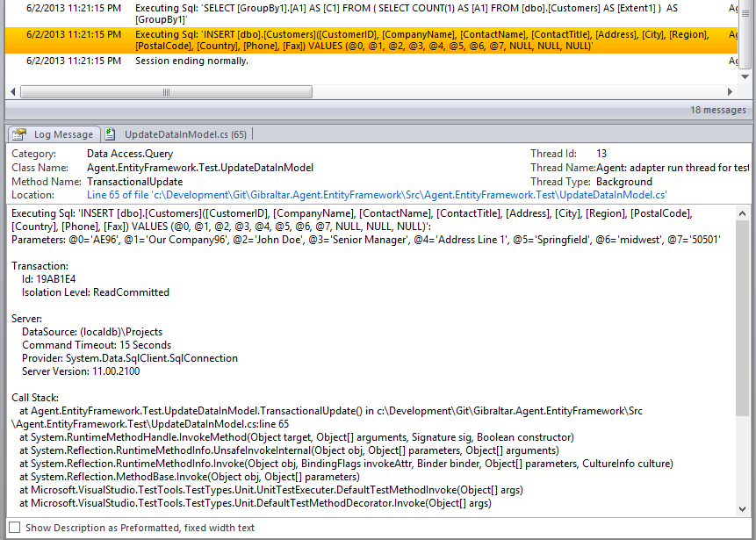Viewport: 756px width, 540px height.
Task: Click the horizontal scrollbar left arrow
Action: click(x=11, y=92)
